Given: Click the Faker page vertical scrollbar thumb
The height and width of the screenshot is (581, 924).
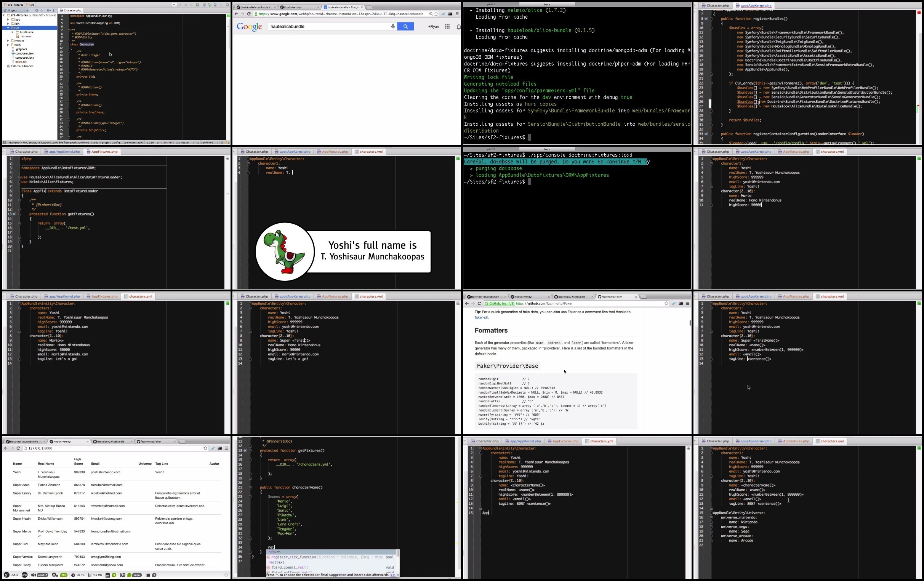Looking at the screenshot, I should [690, 323].
